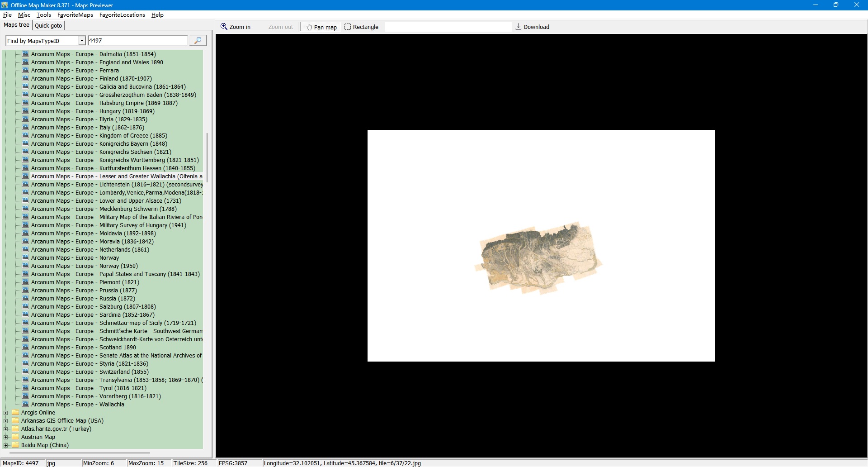Image resolution: width=868 pixels, height=467 pixels.
Task: Expand the Baidu Map (China) node
Action: (6, 445)
